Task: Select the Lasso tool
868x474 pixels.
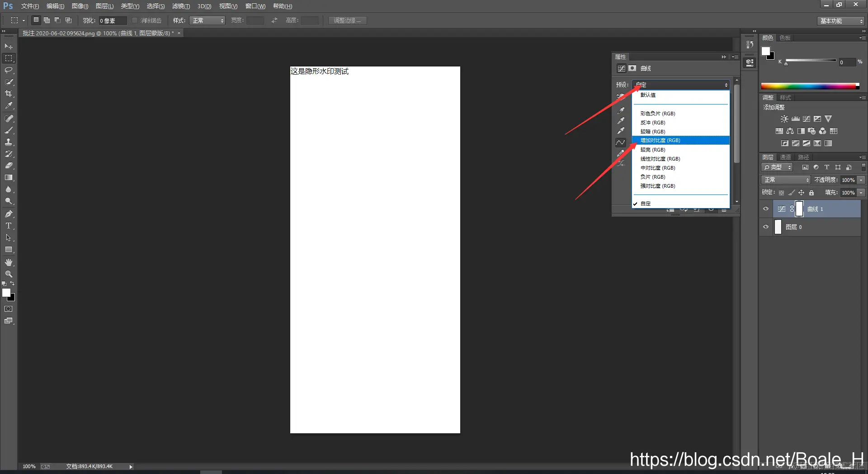Action: click(9, 70)
